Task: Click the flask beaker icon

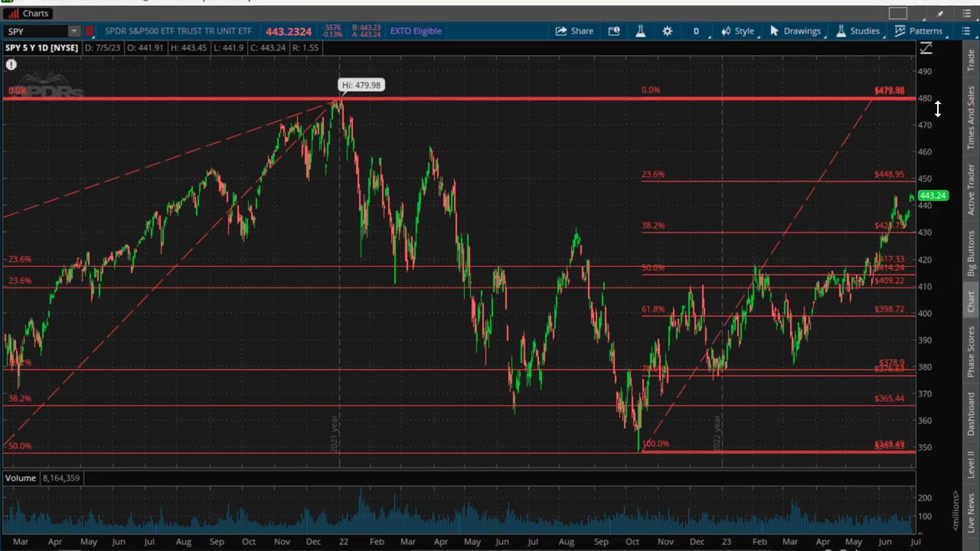Action: click(x=641, y=31)
